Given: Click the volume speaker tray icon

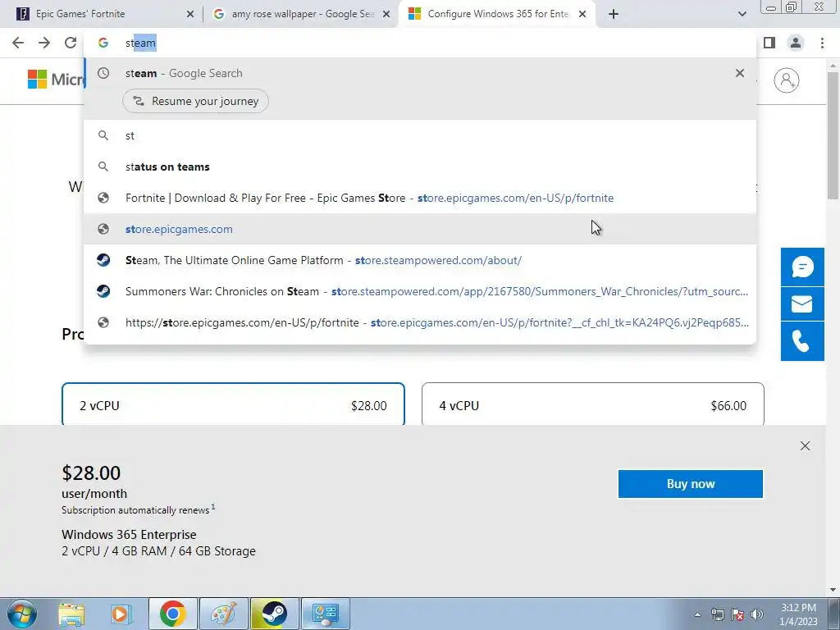Looking at the screenshot, I should click(757, 614).
